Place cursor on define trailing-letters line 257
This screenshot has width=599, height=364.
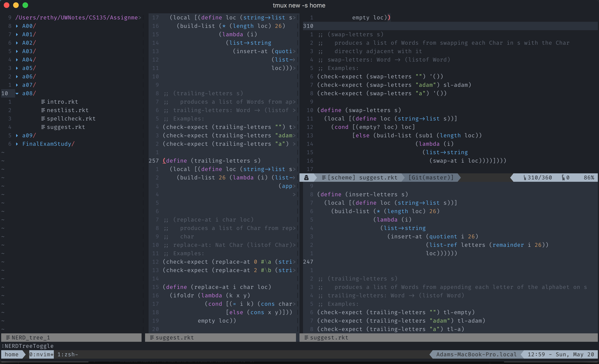point(212,161)
